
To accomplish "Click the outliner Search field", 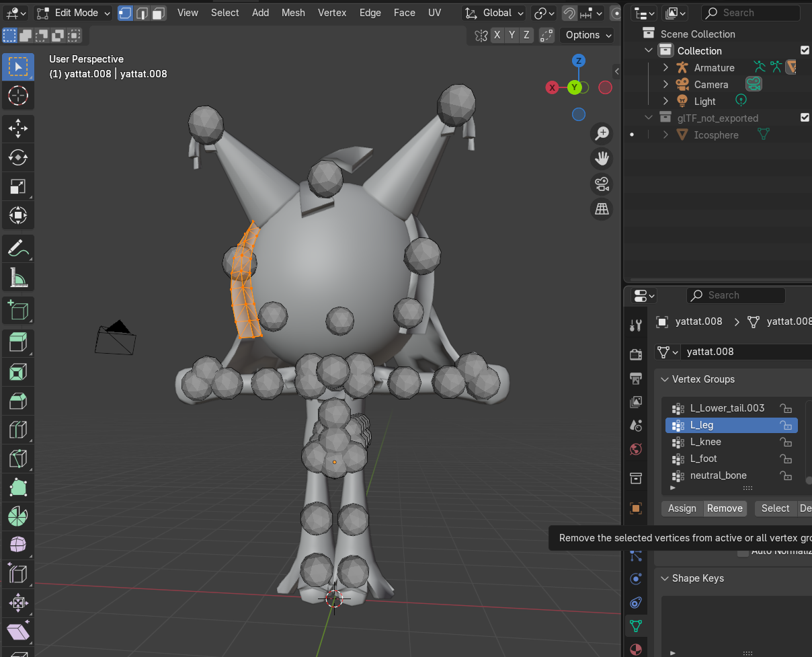I will pos(751,13).
